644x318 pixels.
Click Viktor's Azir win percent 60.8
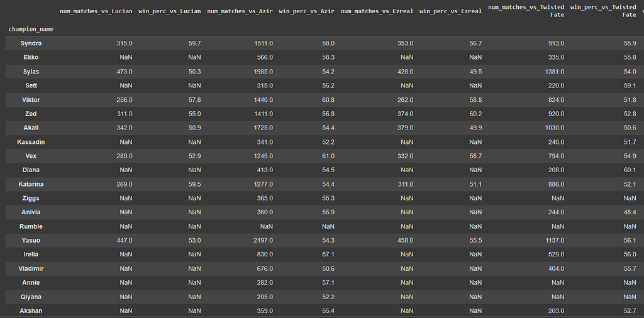[x=328, y=100]
